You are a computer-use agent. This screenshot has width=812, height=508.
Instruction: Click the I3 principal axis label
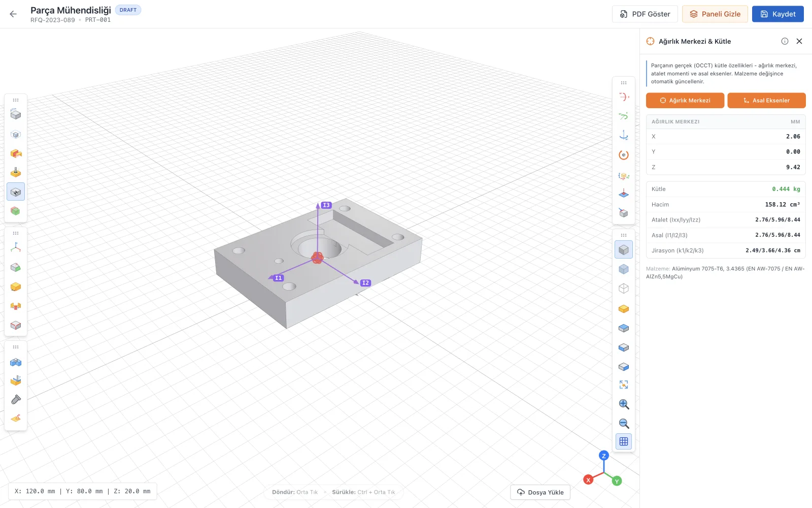tap(326, 205)
